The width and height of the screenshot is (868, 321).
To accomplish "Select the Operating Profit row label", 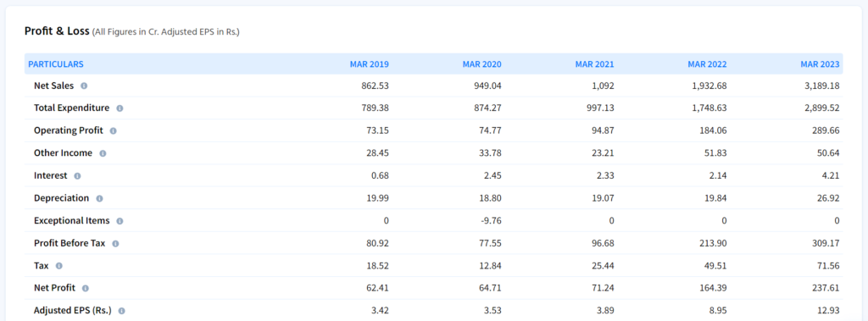I will [69, 130].
